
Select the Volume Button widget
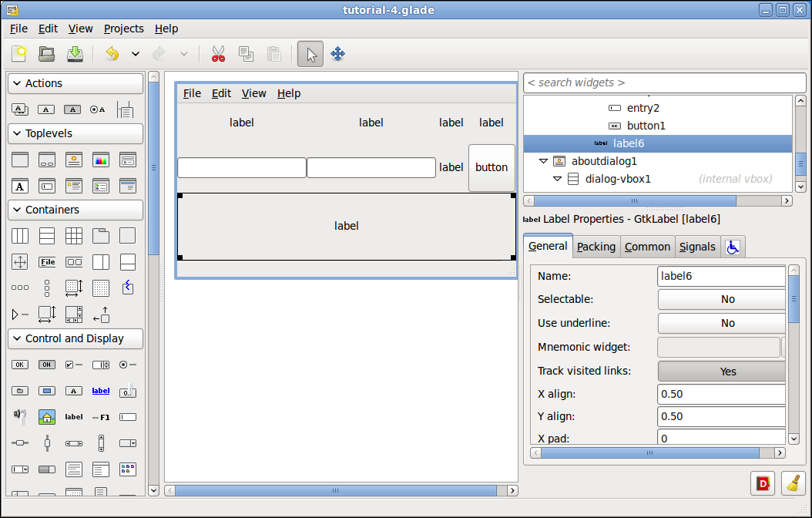(x=20, y=416)
